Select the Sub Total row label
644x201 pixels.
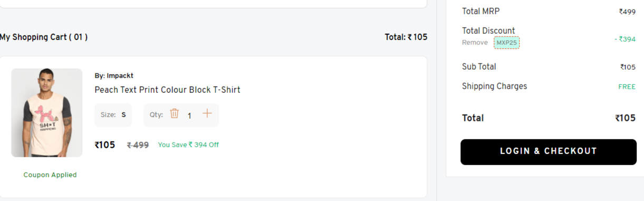click(479, 66)
